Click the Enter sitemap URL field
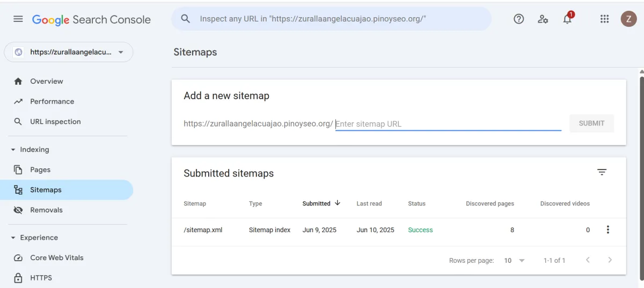Screen dimensions: 644x288 pyautogui.click(x=448, y=124)
